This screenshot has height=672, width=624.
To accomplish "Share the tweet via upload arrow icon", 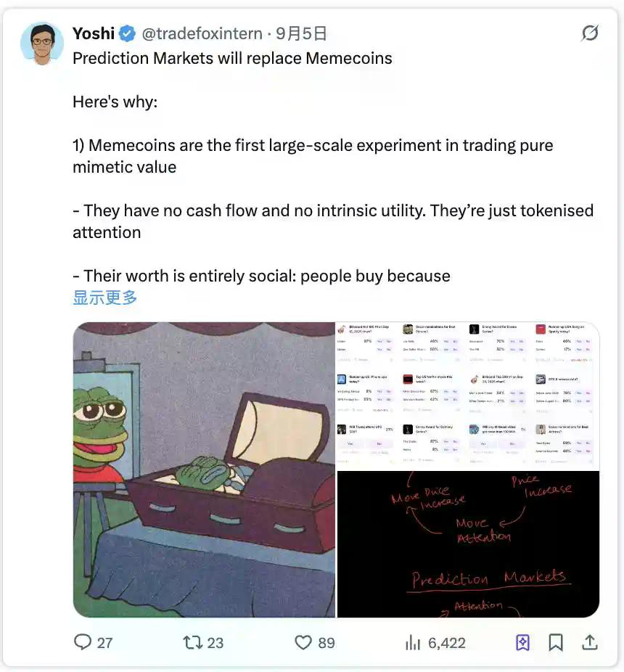I will 590,642.
